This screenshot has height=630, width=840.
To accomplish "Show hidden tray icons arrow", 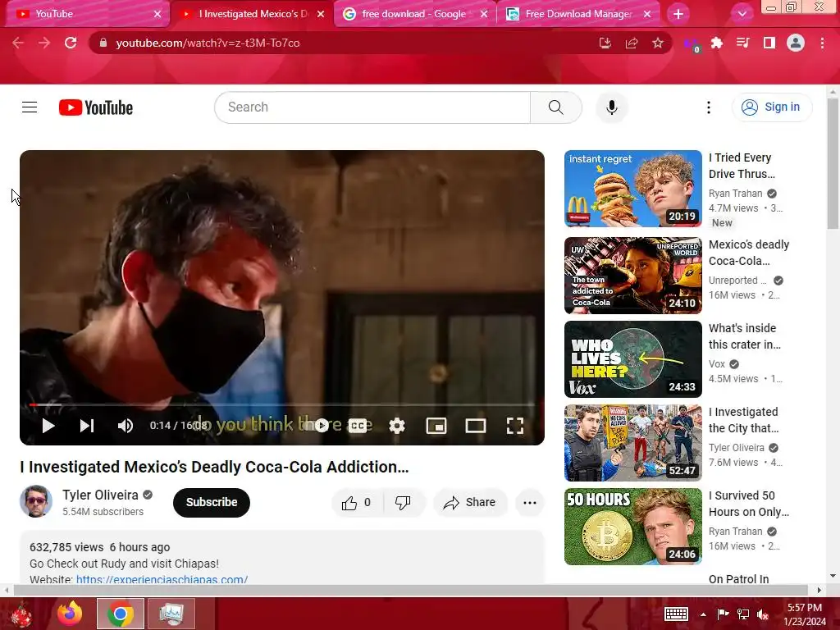I will pyautogui.click(x=703, y=614).
